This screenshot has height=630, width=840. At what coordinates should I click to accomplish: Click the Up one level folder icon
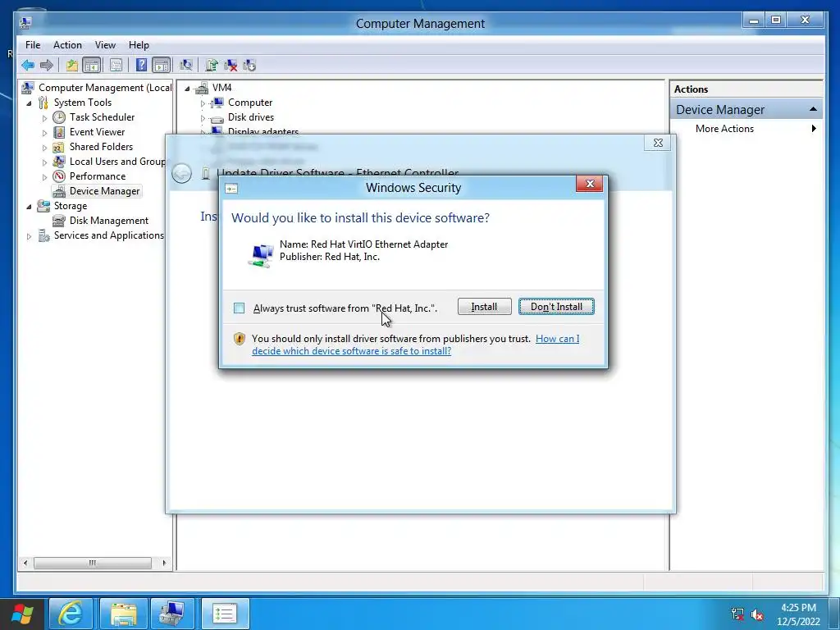coord(72,66)
